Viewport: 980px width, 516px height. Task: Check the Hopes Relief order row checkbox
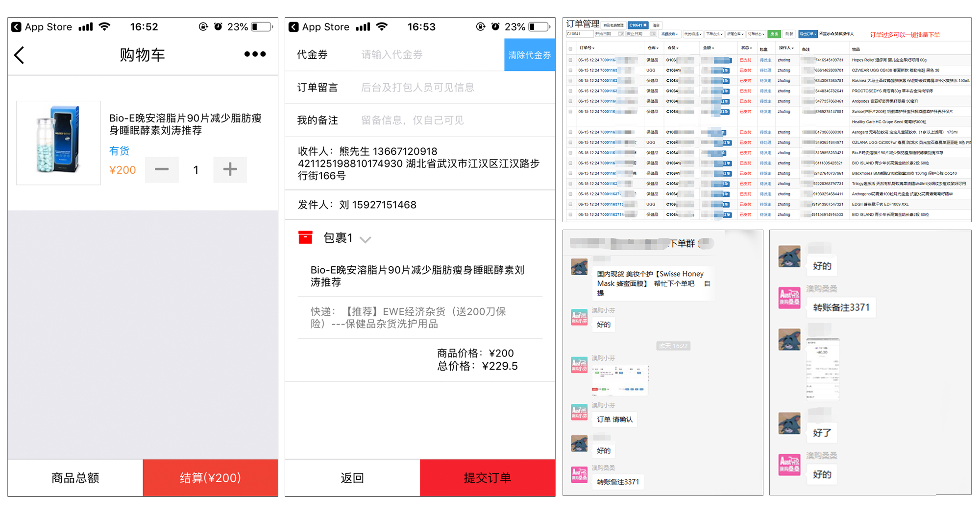(570, 60)
